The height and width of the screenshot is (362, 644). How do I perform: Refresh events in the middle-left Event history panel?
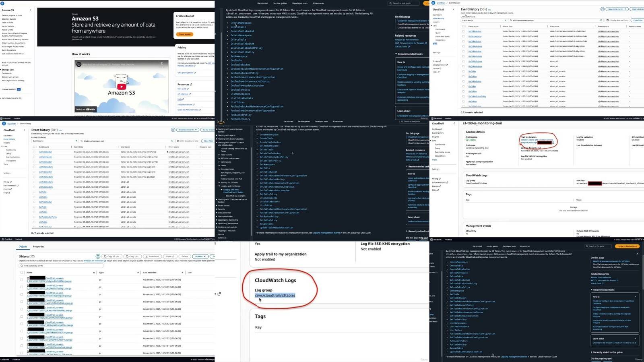[x=173, y=130]
